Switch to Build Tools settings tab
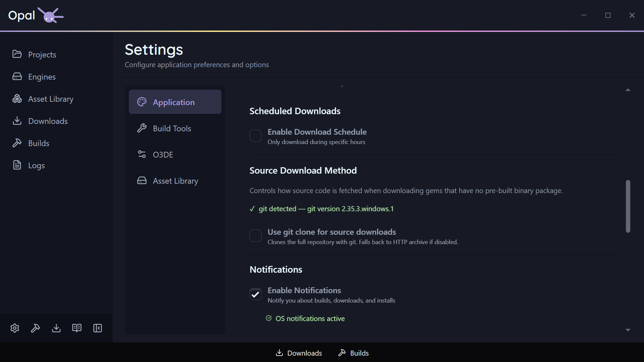Image resolution: width=644 pixels, height=362 pixels. [175, 128]
